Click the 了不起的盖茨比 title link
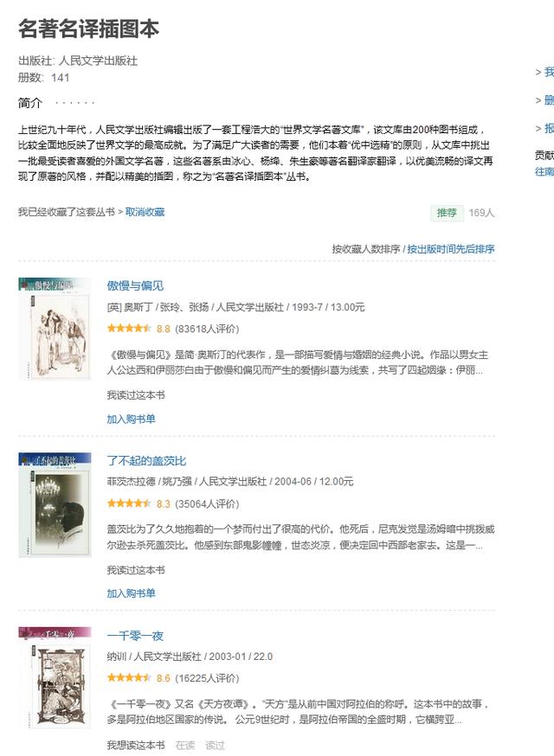 click(146, 460)
